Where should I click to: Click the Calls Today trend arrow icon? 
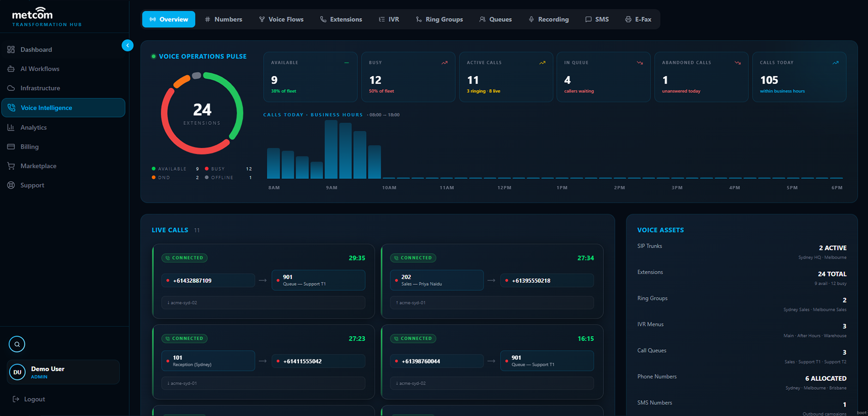pos(836,63)
